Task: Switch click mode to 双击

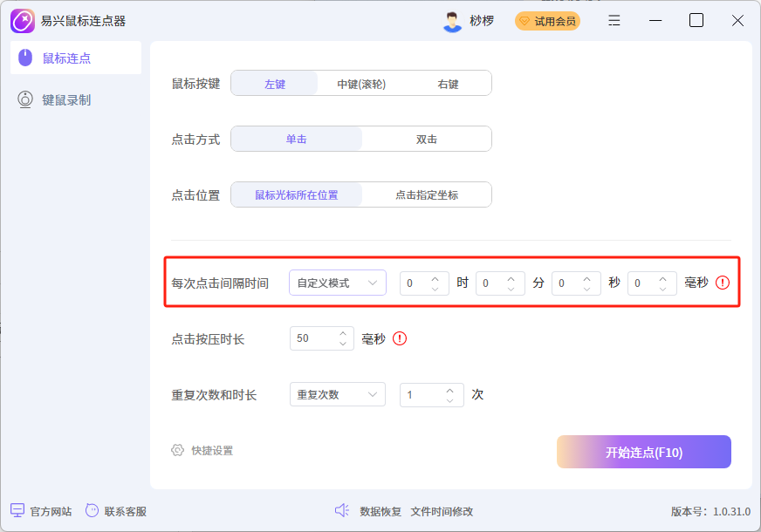Action: [x=426, y=139]
